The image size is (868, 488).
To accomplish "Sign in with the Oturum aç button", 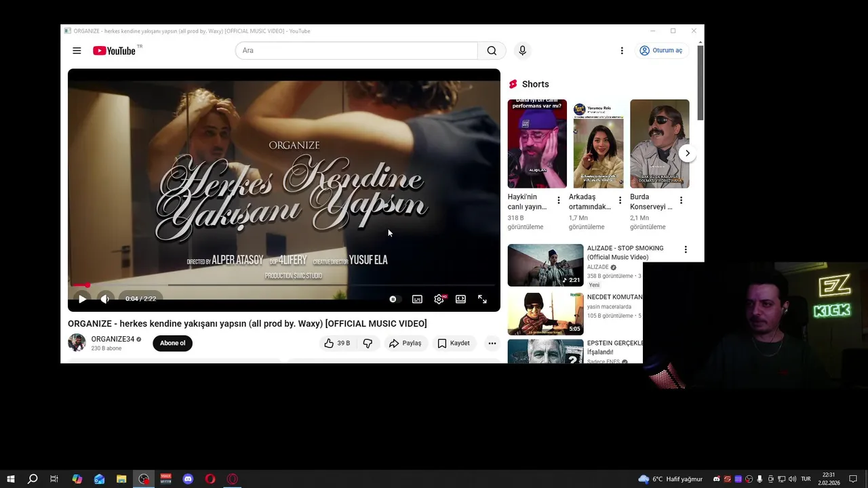I will coord(661,51).
